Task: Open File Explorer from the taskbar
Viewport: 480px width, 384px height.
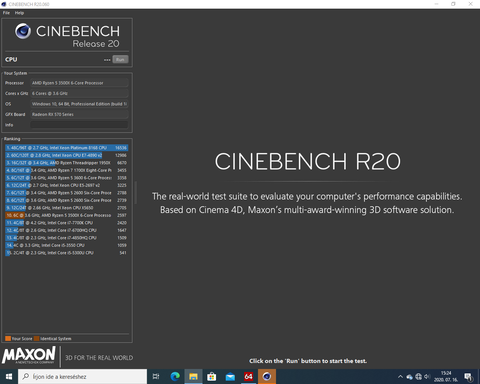Action: click(193, 377)
